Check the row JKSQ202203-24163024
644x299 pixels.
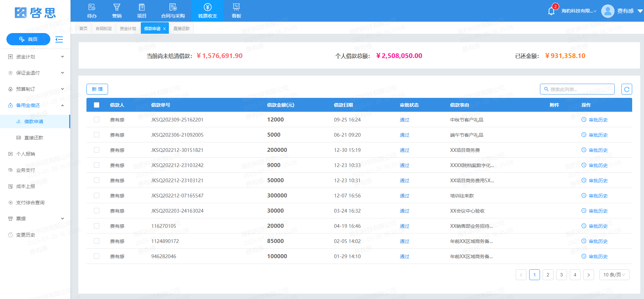click(97, 211)
